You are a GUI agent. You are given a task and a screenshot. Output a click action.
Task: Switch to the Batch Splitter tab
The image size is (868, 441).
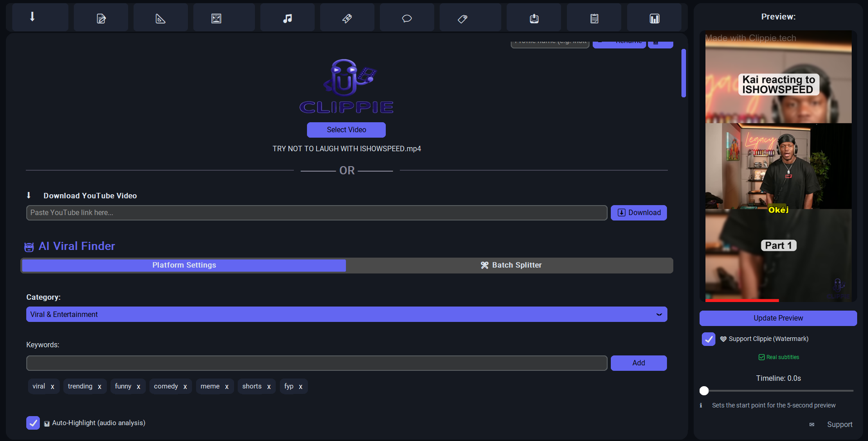(x=510, y=265)
